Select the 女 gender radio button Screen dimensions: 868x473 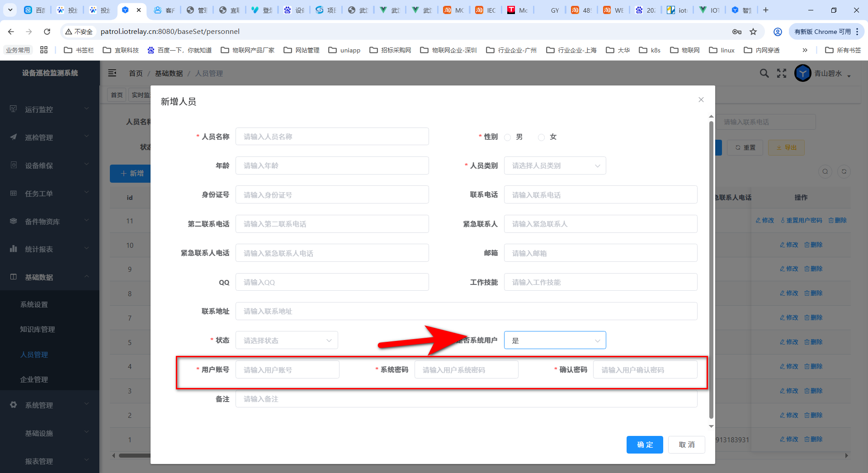click(x=541, y=137)
